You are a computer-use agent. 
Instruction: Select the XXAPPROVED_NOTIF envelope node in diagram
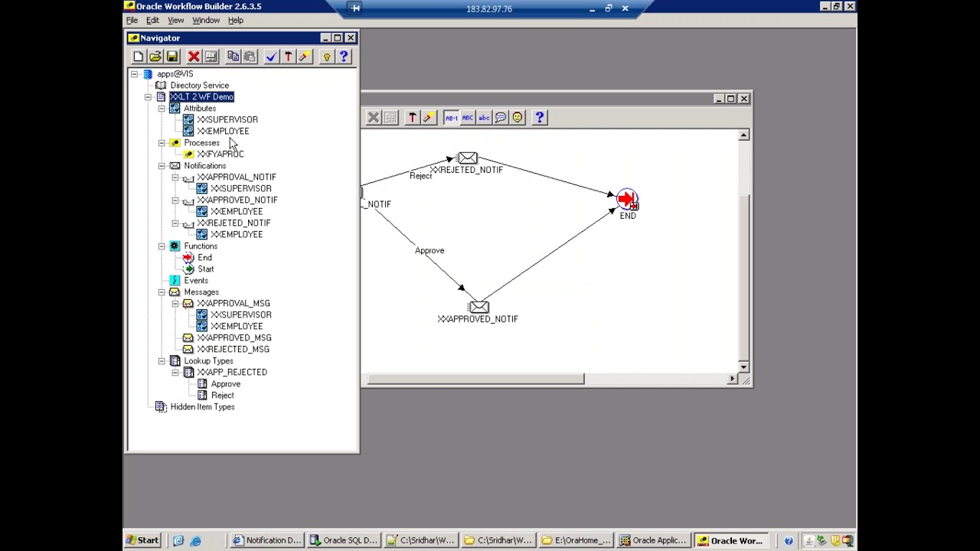(x=479, y=307)
